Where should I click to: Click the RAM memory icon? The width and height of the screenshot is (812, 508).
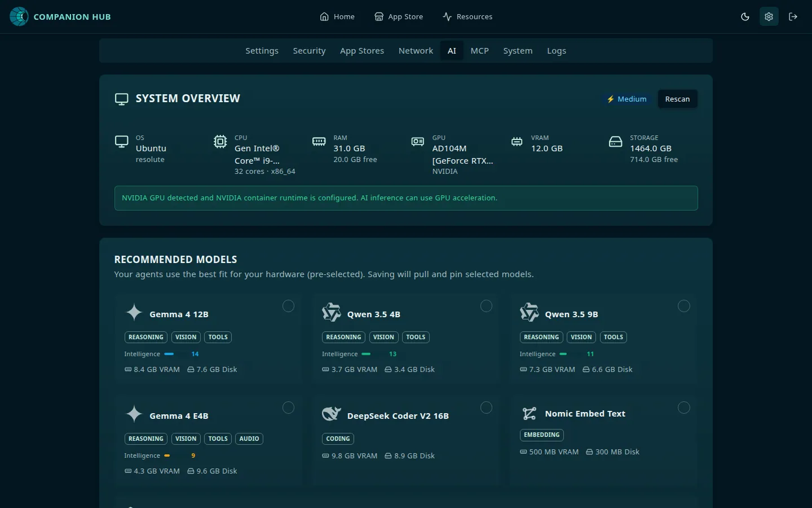pos(319,142)
